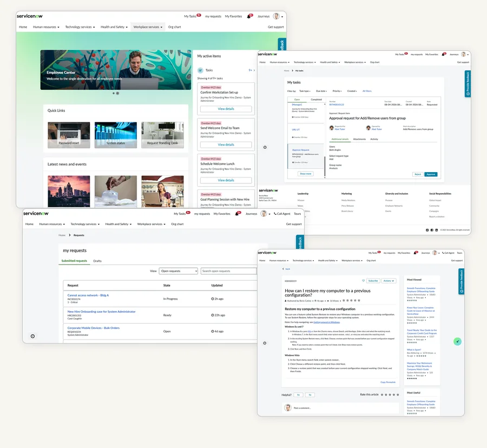487x448 pixels.
Task: Subscribe to the knowledge article
Action: tap(373, 281)
